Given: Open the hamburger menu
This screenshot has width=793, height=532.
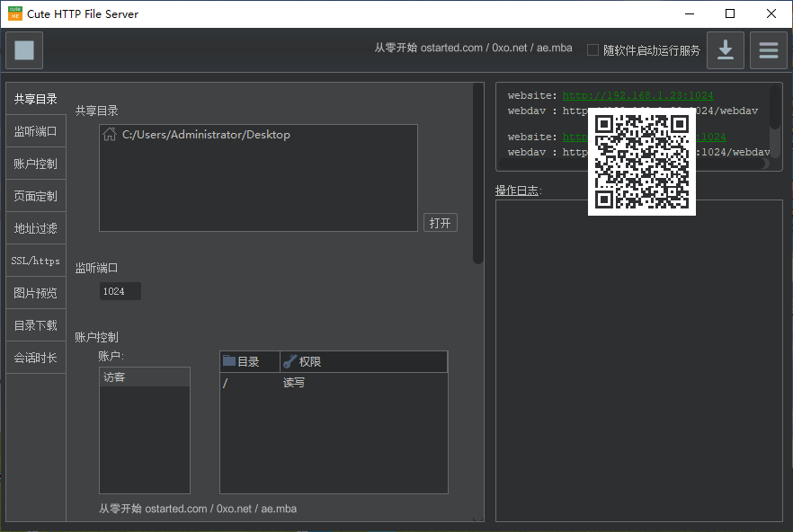Looking at the screenshot, I should pos(768,50).
